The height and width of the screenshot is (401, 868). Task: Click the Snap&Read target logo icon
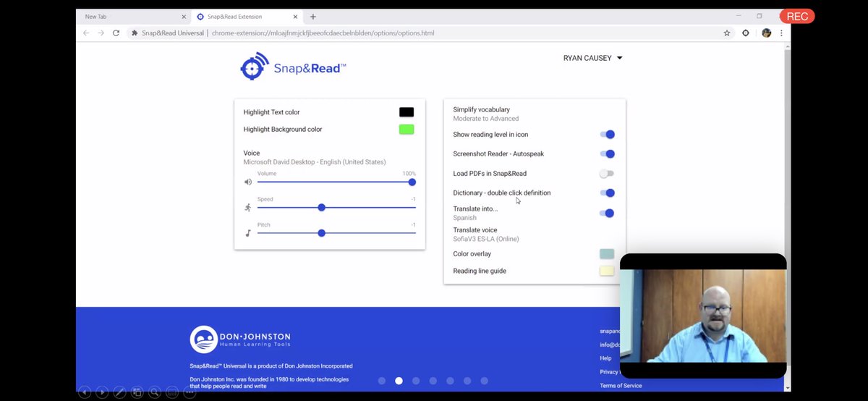(x=255, y=67)
